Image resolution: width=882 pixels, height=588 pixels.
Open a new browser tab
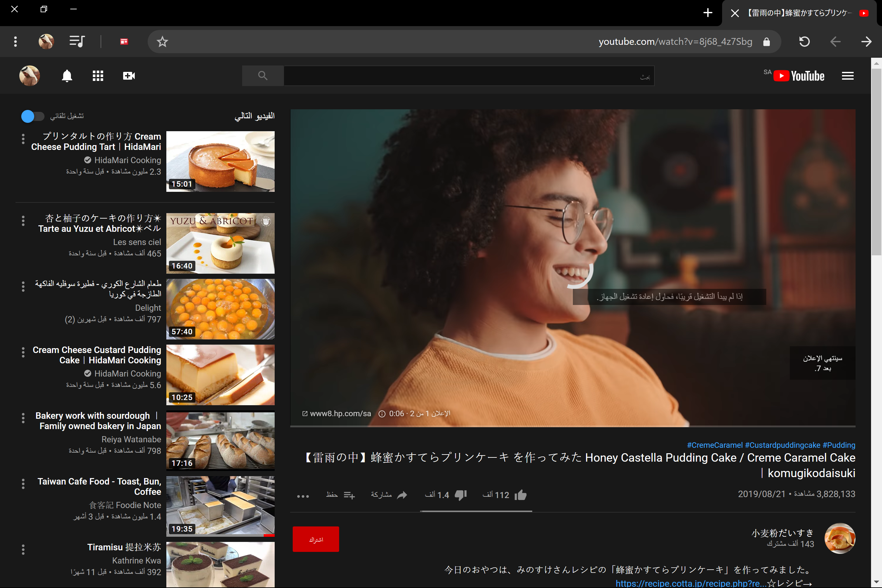[x=707, y=13]
